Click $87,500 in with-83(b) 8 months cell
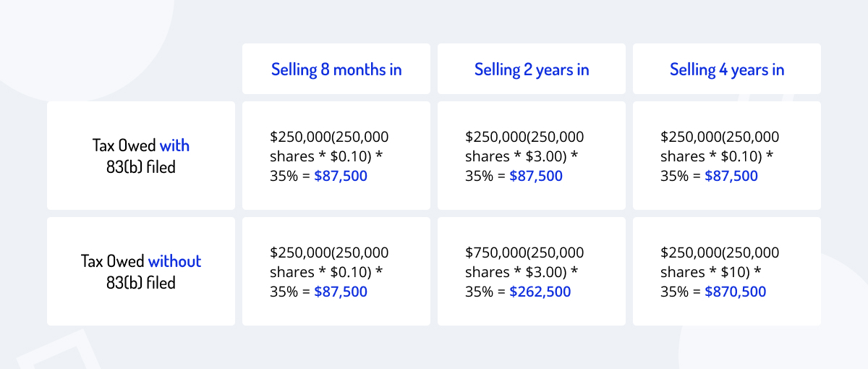This screenshot has height=369, width=868. click(341, 176)
